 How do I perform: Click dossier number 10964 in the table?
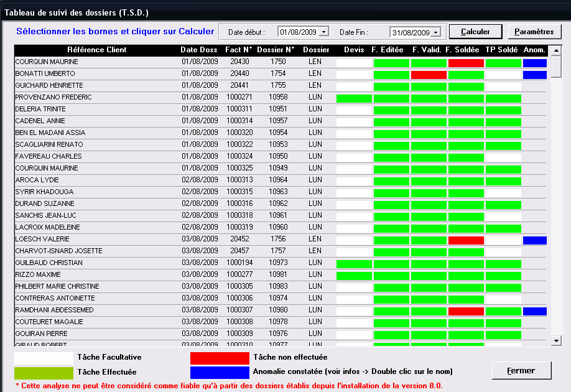278,180
